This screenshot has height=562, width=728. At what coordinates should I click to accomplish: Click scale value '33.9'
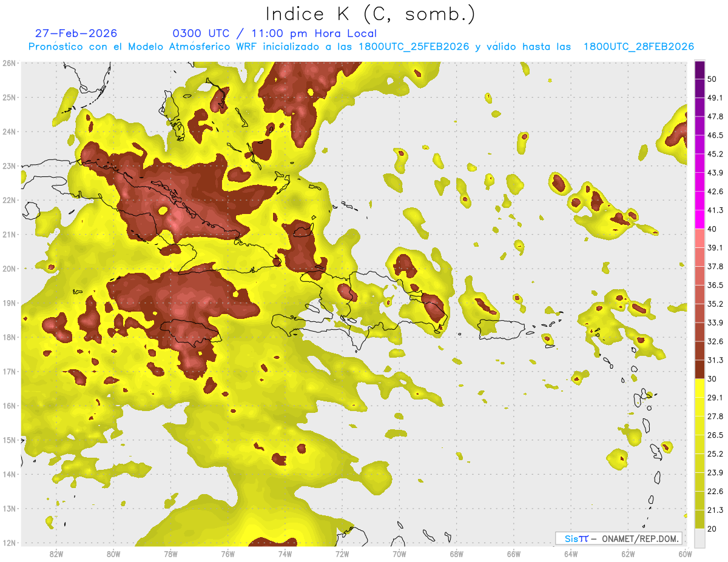[715, 322]
